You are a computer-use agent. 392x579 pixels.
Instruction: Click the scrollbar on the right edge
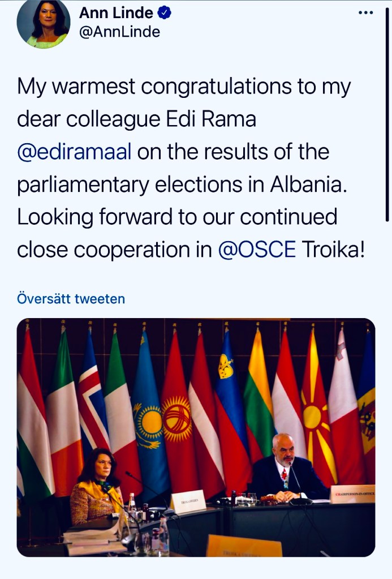pos(387,113)
